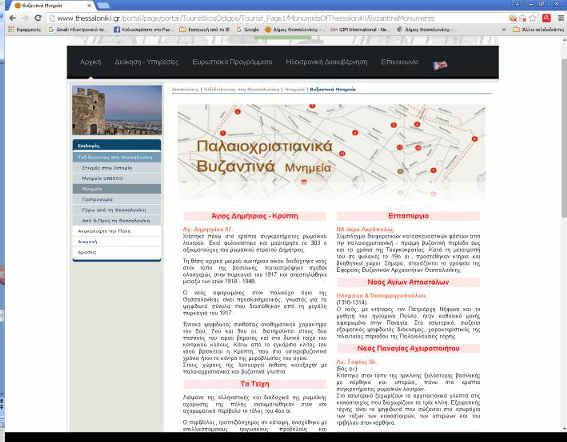
Task: Select Γύρω από τη Θεσσαλονίκη in the sidebar
Action: pos(117,210)
